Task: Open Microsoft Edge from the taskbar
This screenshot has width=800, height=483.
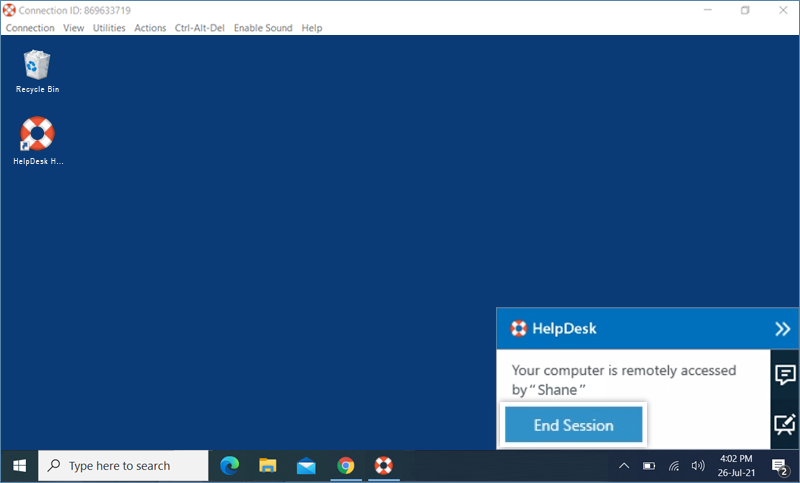Action: pos(230,466)
